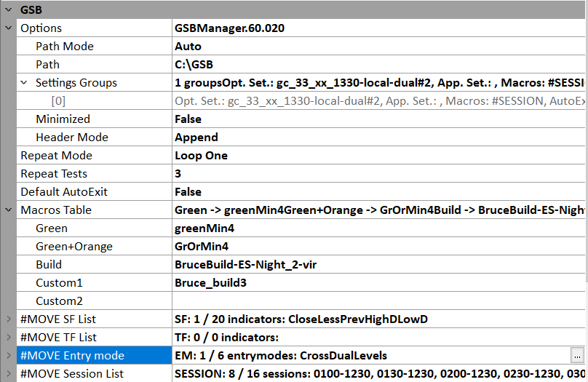The width and height of the screenshot is (588, 382).
Task: Collapse the Settings Groups node
Action: 24,83
